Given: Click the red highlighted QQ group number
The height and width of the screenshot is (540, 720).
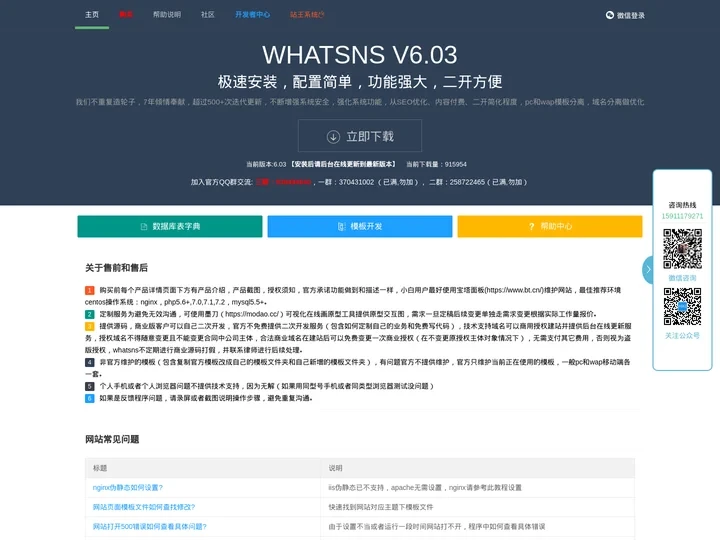Looking at the screenshot, I should click(284, 182).
